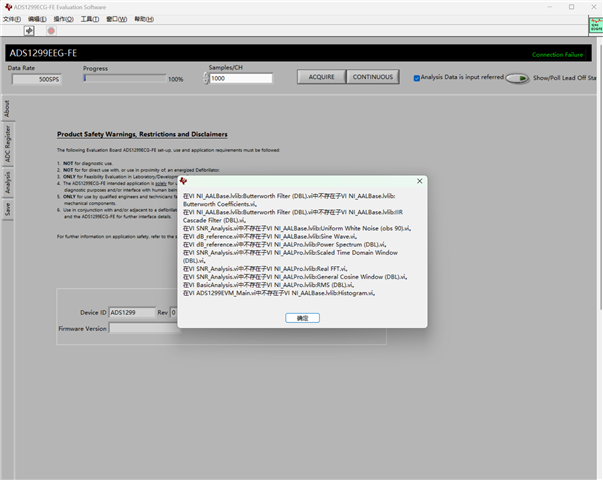Open the 帮助 (Help) menu
The image size is (603, 480).
[x=144, y=19]
